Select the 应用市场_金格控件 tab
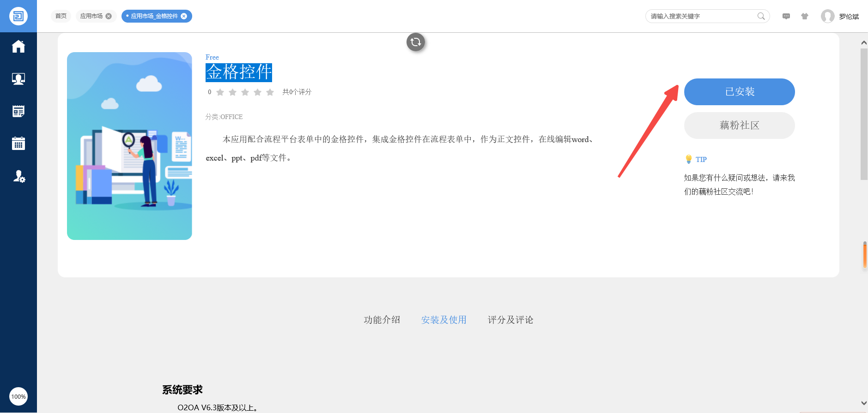Viewport: 868px width, 413px height. [x=154, y=16]
